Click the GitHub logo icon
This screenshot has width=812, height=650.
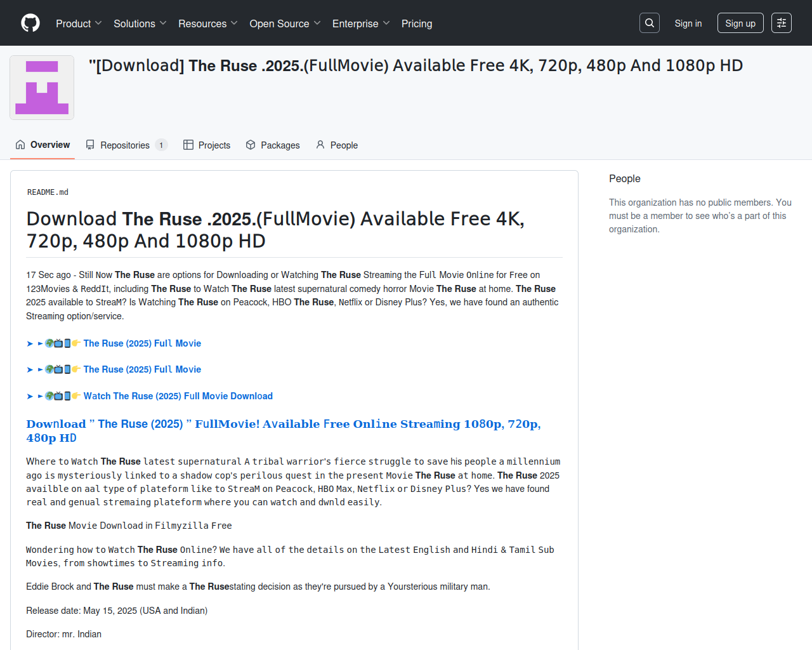(x=30, y=23)
